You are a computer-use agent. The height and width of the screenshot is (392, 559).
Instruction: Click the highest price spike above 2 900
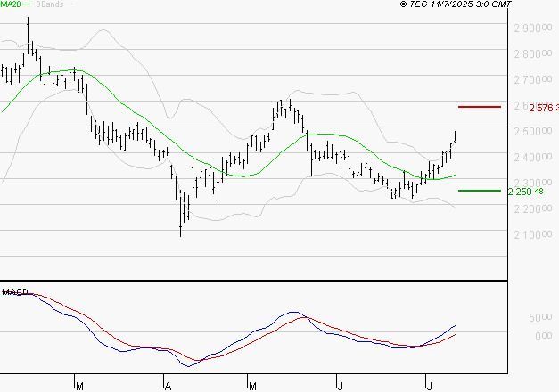(29, 36)
